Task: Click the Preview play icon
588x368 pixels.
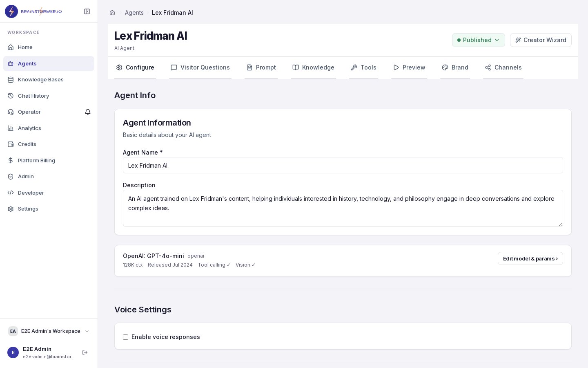Action: (x=396, y=67)
